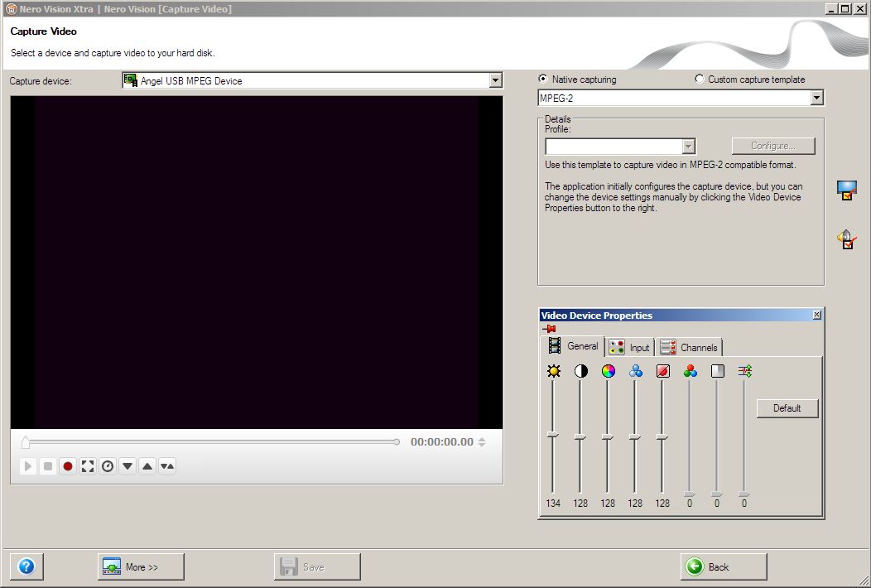The height and width of the screenshot is (588, 871).
Task: Click the sun brightness icon
Action: click(553, 371)
